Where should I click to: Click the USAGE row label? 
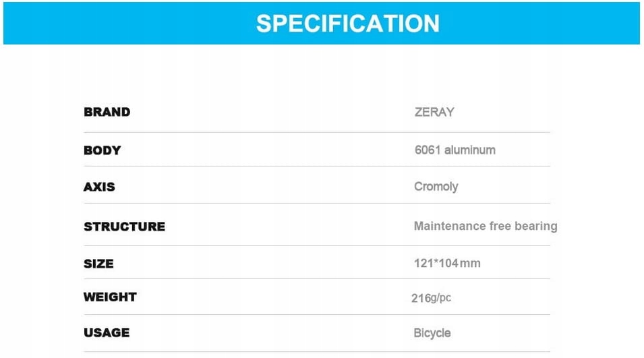107,332
